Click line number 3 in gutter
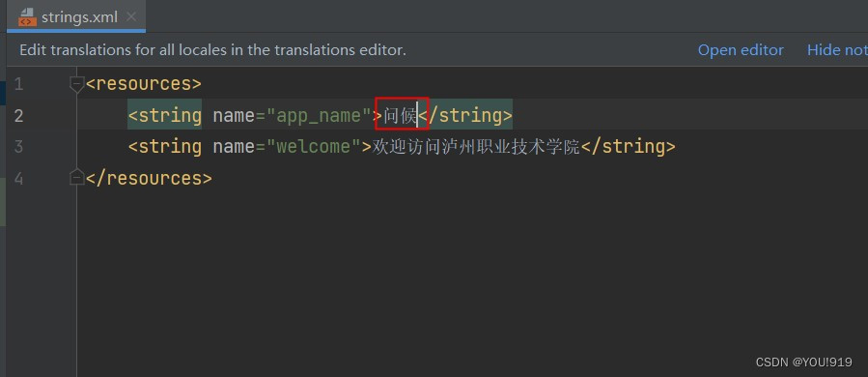The image size is (868, 377). click(x=18, y=147)
